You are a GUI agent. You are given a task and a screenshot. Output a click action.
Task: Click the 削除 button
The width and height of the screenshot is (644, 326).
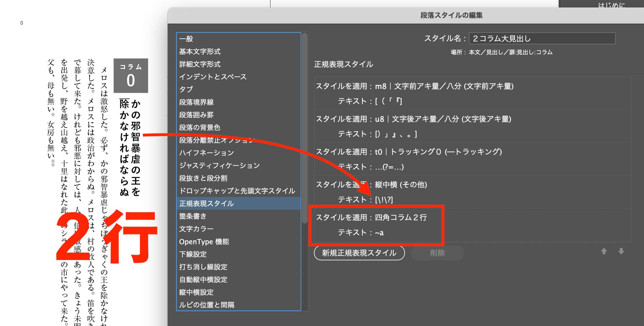437,253
